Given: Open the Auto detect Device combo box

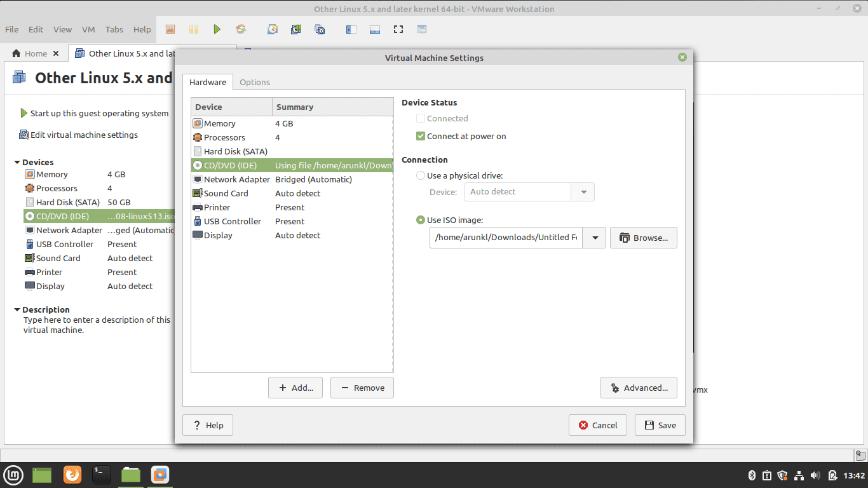Looking at the screenshot, I should point(529,191).
